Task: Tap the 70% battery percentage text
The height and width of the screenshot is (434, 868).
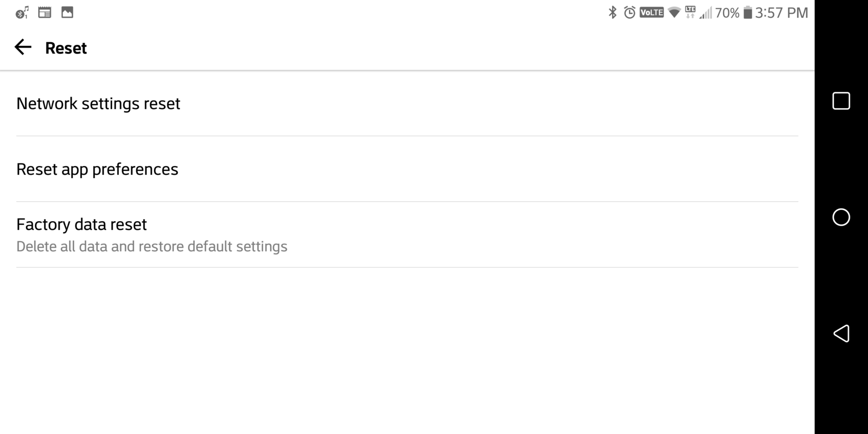Action: (727, 13)
